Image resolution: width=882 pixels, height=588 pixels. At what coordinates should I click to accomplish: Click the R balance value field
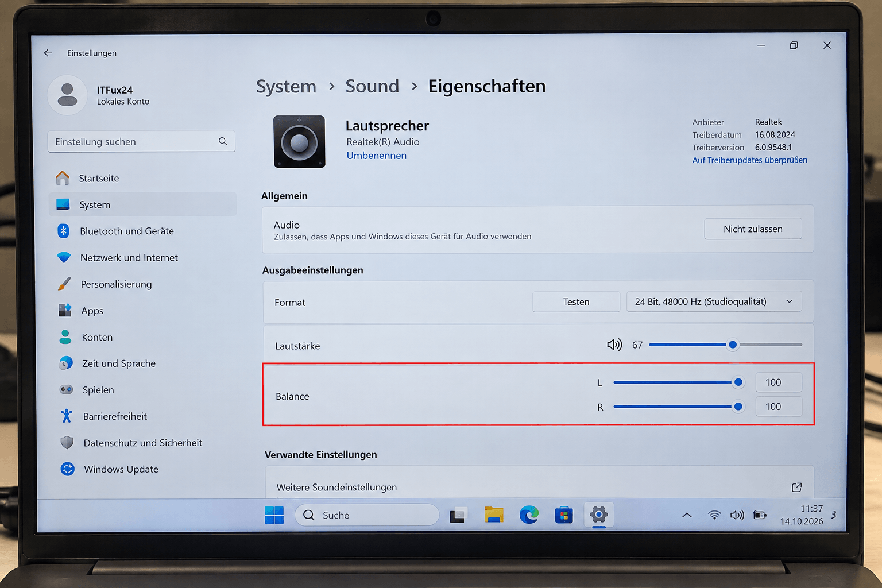click(x=779, y=407)
